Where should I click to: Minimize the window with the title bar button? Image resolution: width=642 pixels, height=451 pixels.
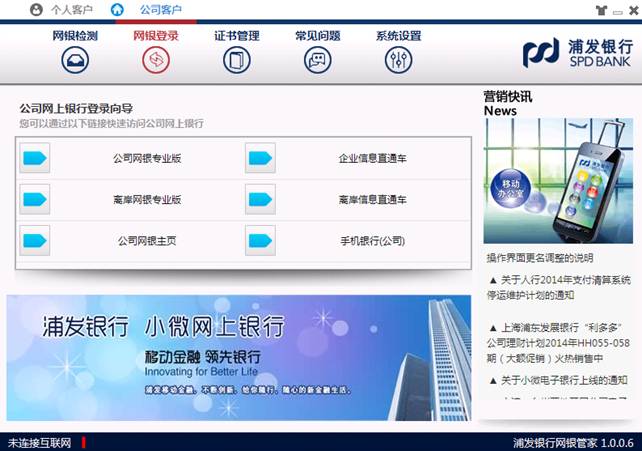[x=617, y=12]
